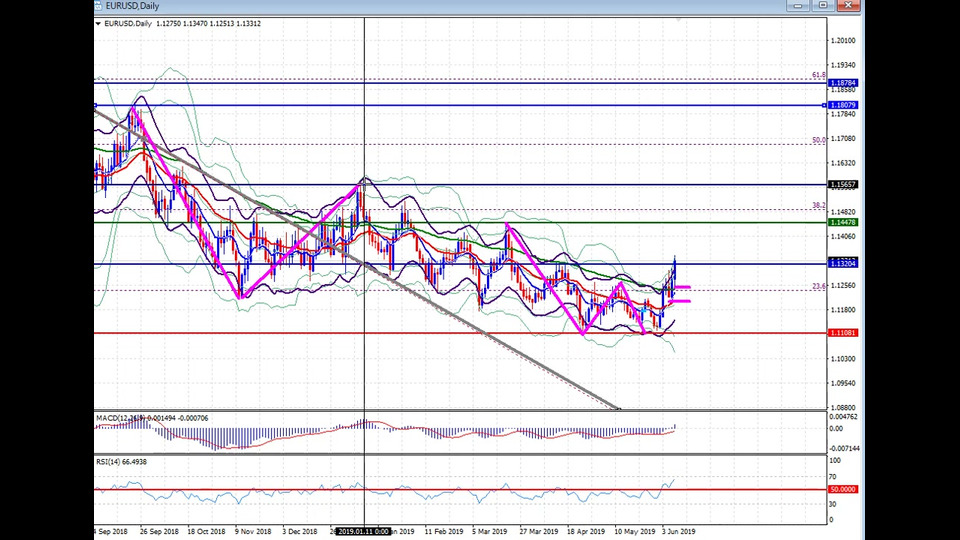Click the green 1.14478 price label
Viewport: 960px width, 540px height.
pos(843,222)
